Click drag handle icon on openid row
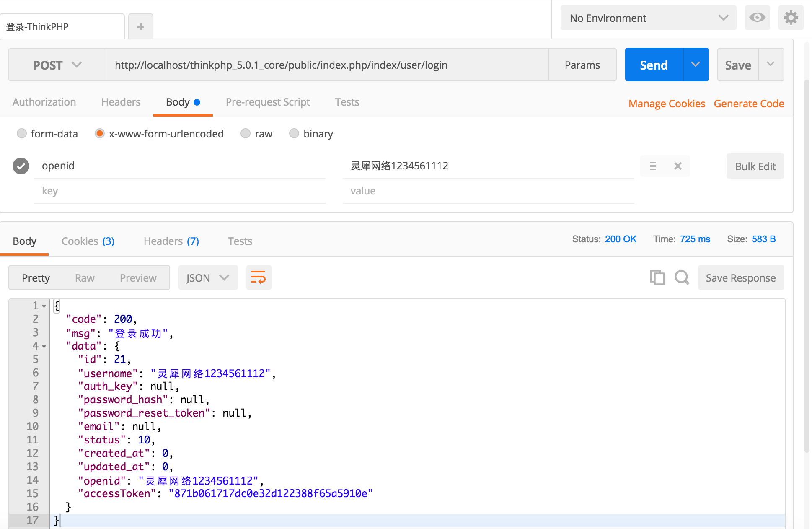The width and height of the screenshot is (812, 529). 653,166
